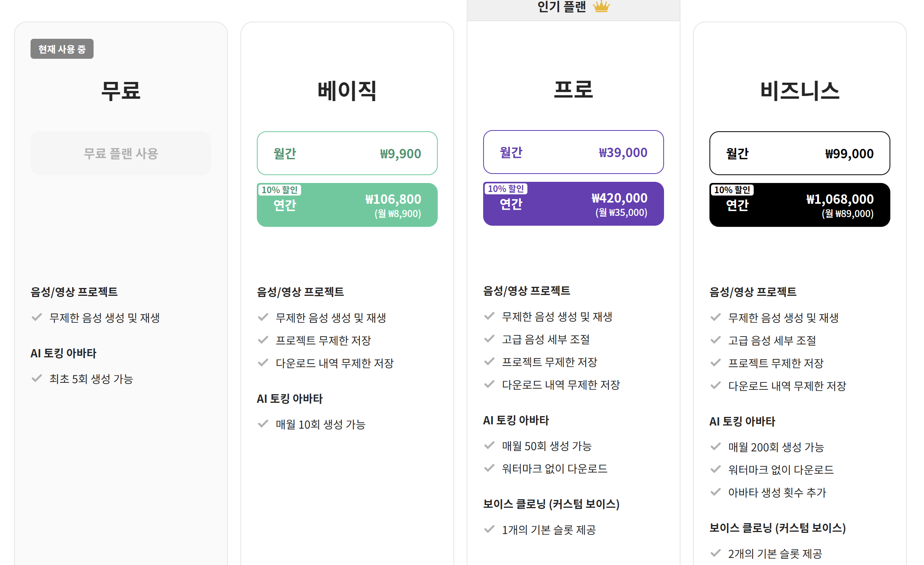Click the disabled 무료 플랜 사용 button
Screen dimensions: 924x565
pyautogui.click(x=121, y=153)
